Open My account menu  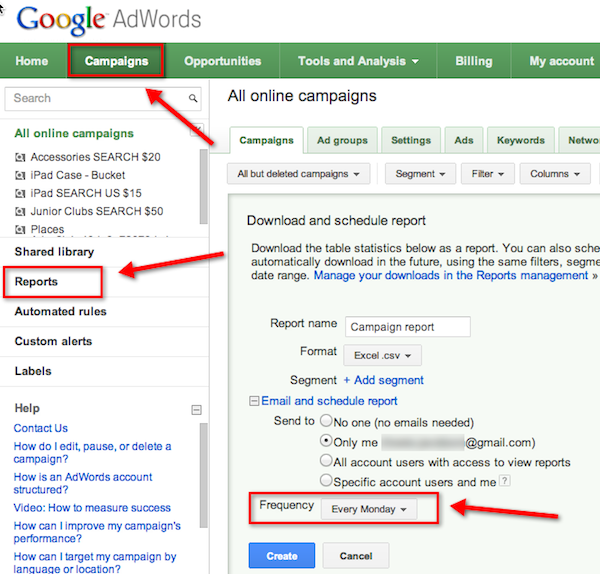(561, 61)
